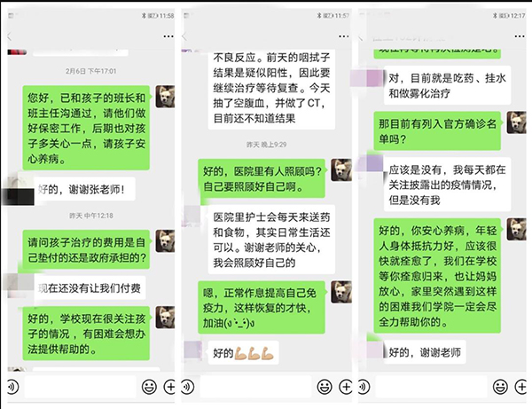
Task: Open the three-dot menu in middle chat
Action: [344, 36]
